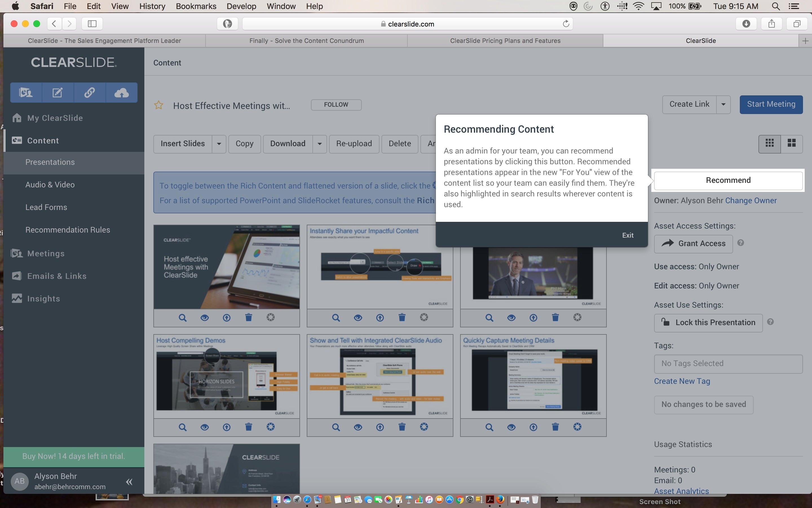
Task: Switch to Finally - Solve the Content Conundrum tab
Action: pyautogui.click(x=306, y=41)
